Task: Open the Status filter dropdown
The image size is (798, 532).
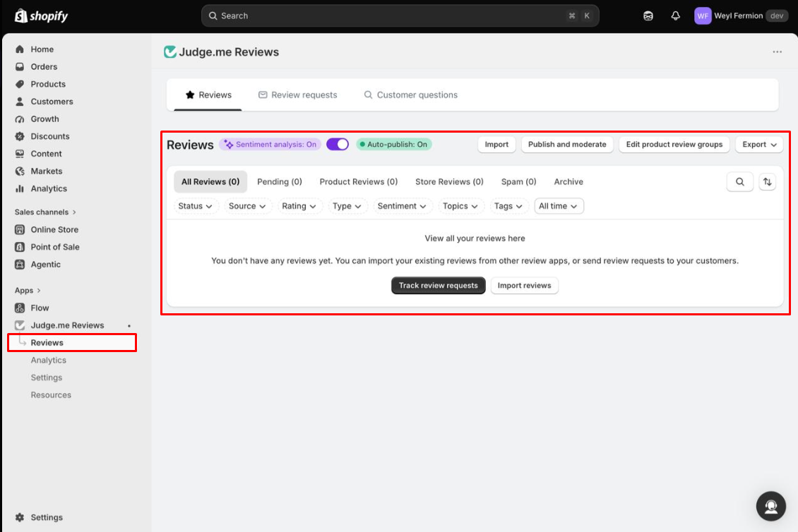Action: 196,206
